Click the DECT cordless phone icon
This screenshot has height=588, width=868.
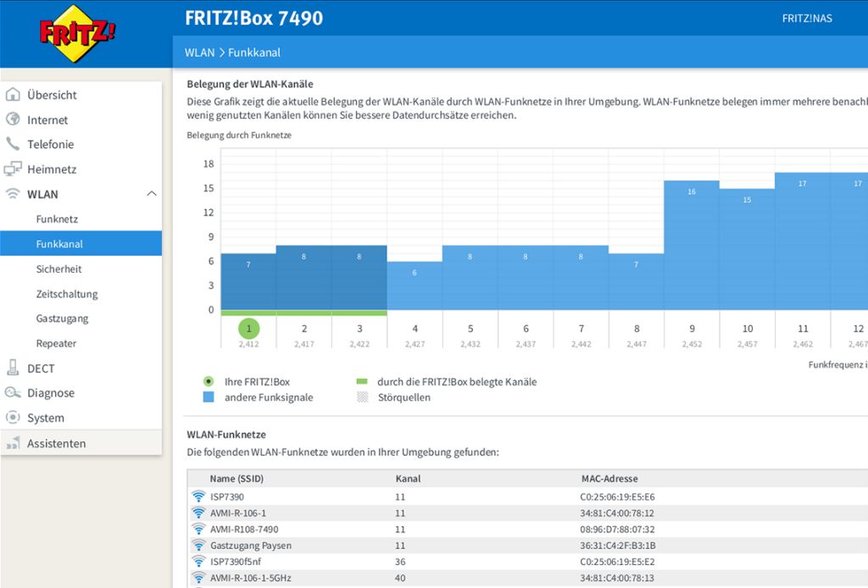pos(13,368)
